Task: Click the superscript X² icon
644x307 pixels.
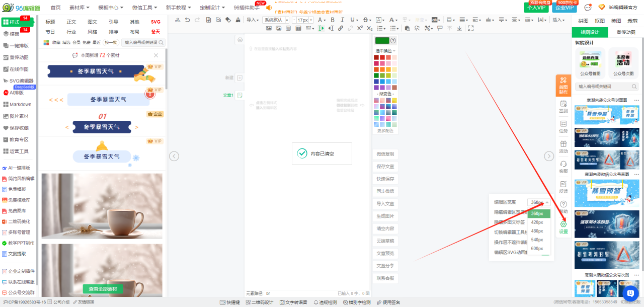Action: coord(360,28)
